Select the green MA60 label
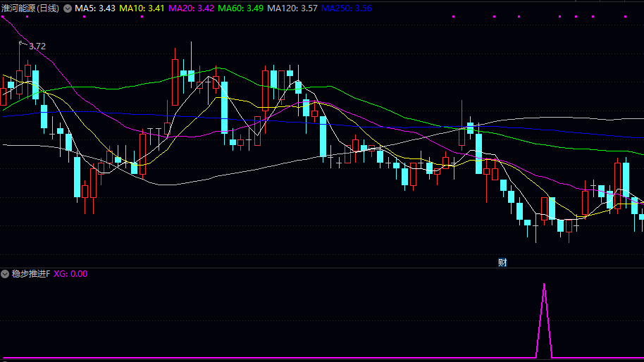Viewport: 644px width, 362px height. pyautogui.click(x=241, y=8)
